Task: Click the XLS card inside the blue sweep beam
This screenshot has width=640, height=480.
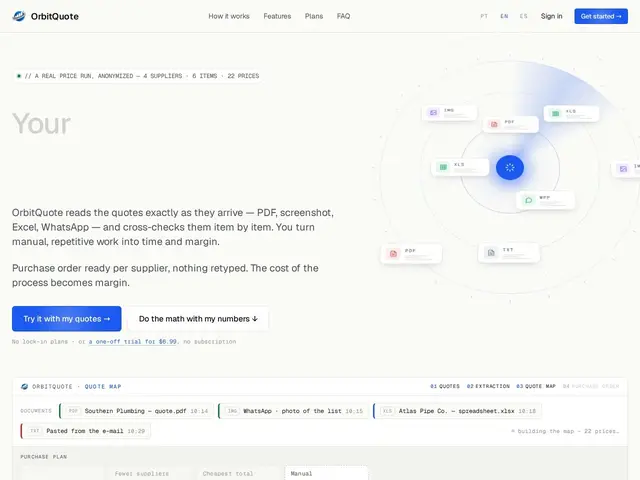Action: tap(571, 113)
